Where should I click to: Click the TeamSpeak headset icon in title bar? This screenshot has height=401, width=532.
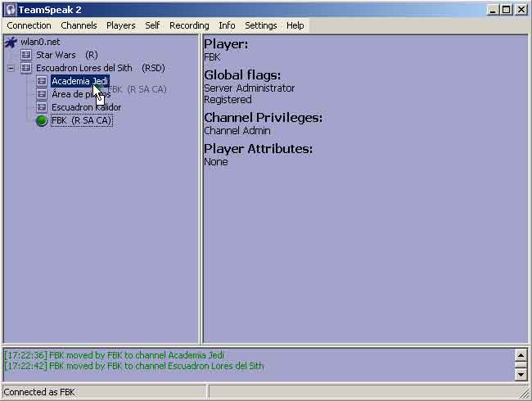pyautogui.click(x=11, y=10)
